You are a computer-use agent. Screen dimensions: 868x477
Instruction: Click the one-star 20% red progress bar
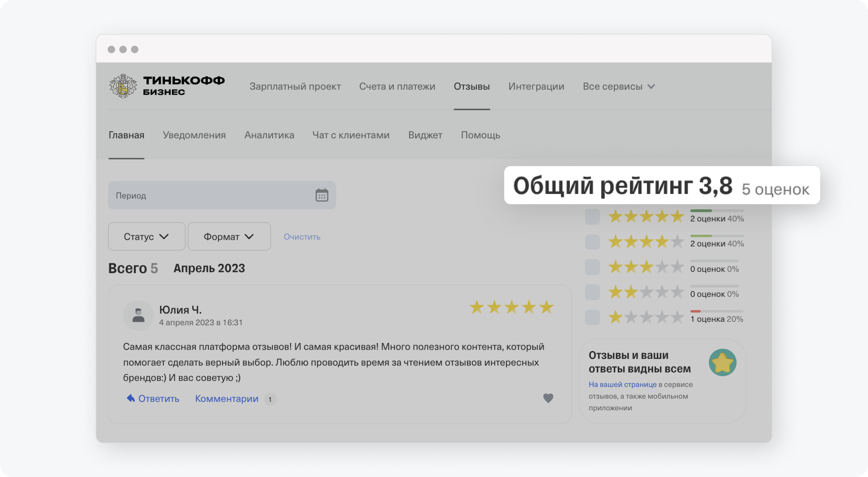716,311
